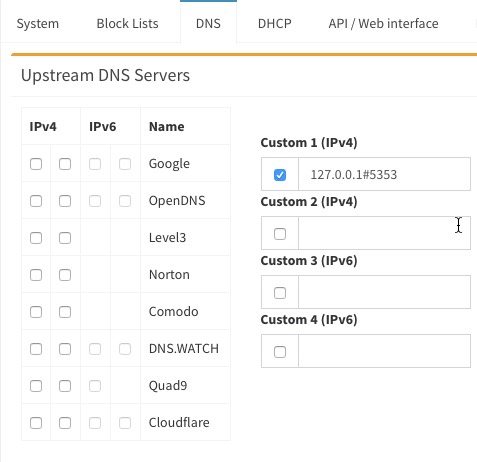
Task: Check Comodo's first IPv4 checkbox
Action: pyautogui.click(x=36, y=312)
